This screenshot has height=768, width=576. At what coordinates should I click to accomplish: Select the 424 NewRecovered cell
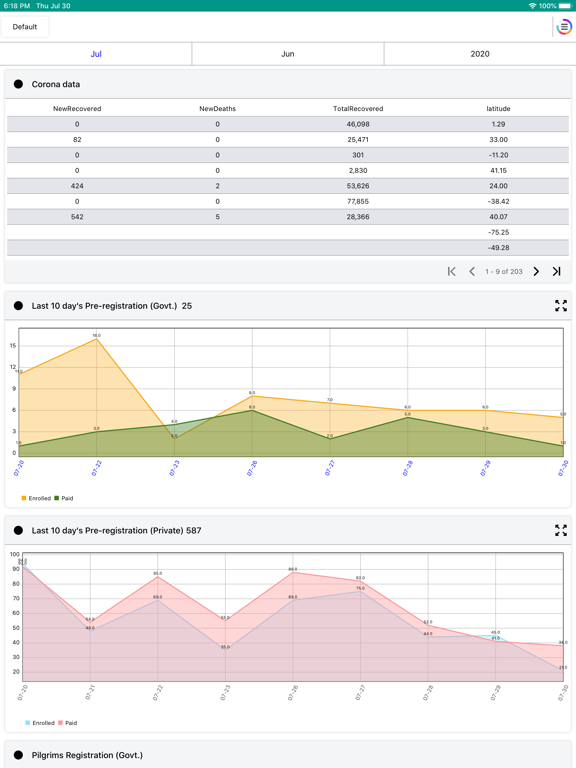coord(77,186)
